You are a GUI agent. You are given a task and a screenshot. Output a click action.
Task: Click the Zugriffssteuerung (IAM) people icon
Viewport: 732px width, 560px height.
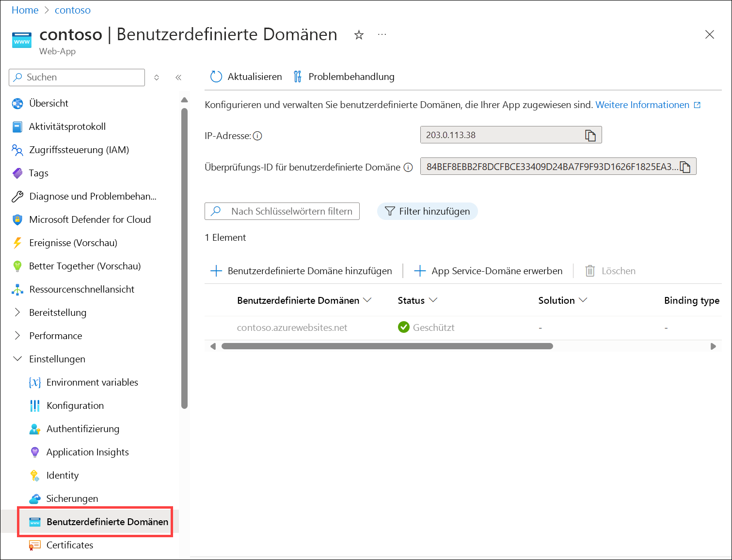(17, 150)
